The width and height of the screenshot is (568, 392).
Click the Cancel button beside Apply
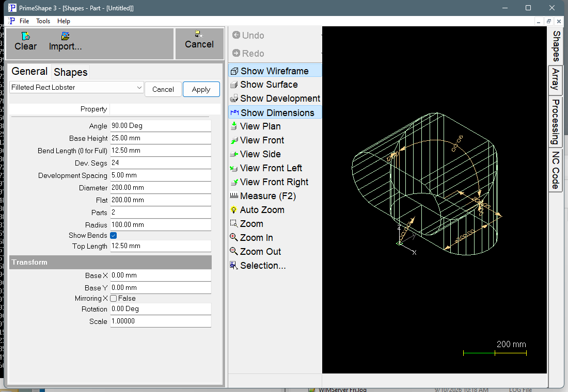pos(163,89)
